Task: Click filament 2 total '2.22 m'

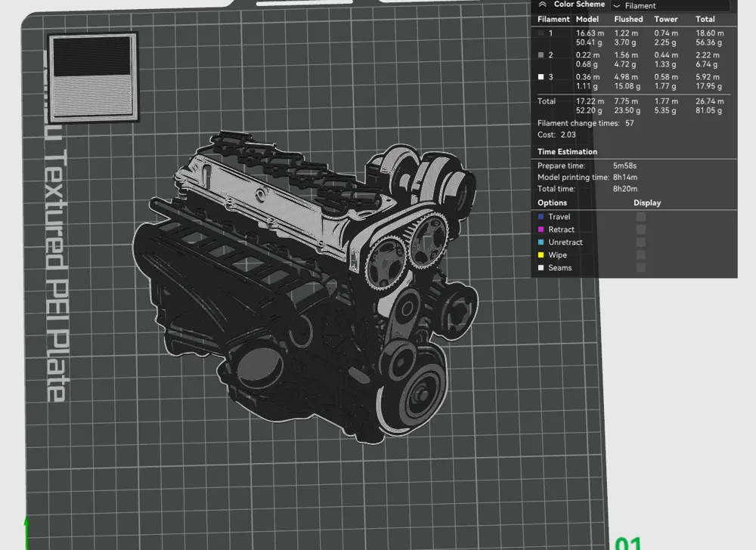Action: click(708, 55)
